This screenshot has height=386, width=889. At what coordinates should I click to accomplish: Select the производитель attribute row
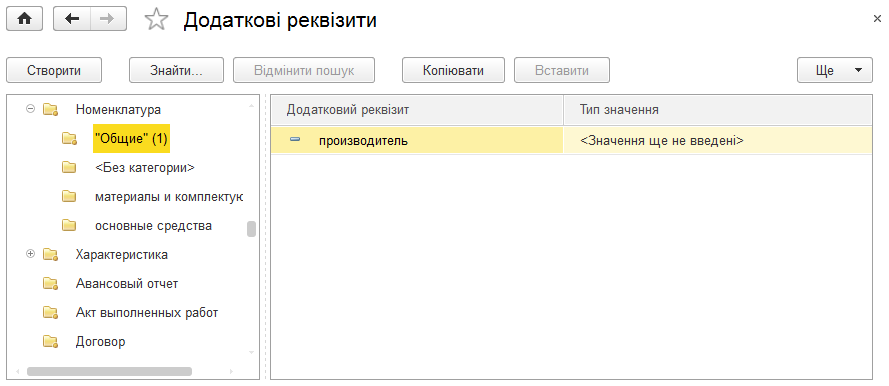click(x=572, y=140)
